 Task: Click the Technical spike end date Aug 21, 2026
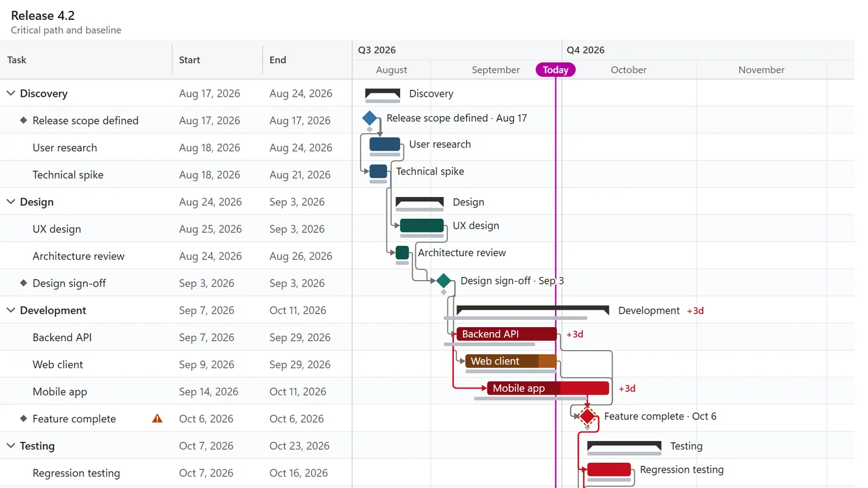click(300, 175)
